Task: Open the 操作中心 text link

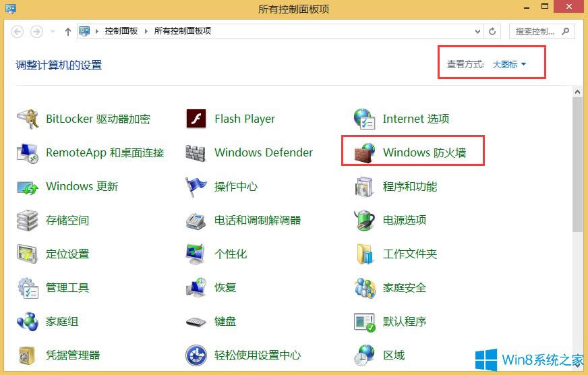Action: [236, 187]
